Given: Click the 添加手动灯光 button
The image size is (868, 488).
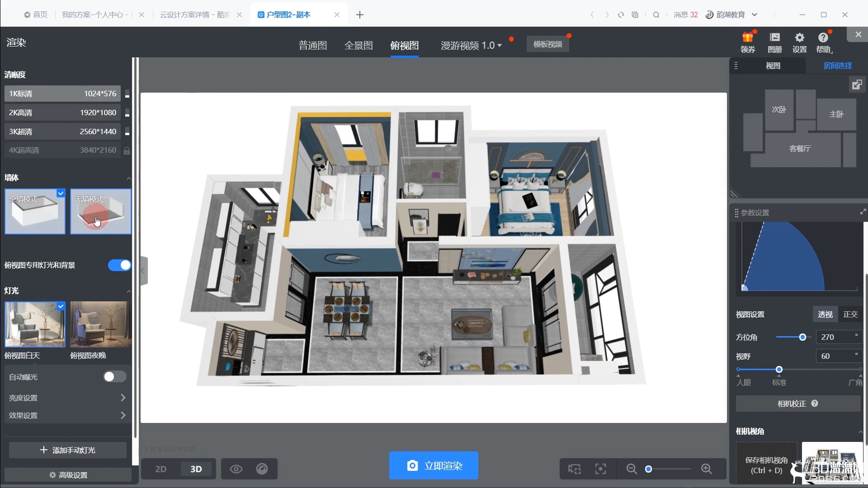Looking at the screenshot, I should (x=67, y=450).
